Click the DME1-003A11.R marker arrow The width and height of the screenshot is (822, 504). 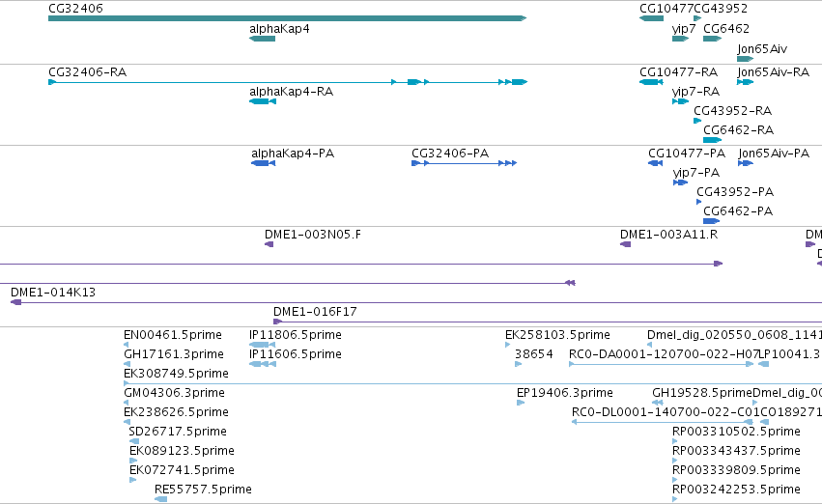625,244
